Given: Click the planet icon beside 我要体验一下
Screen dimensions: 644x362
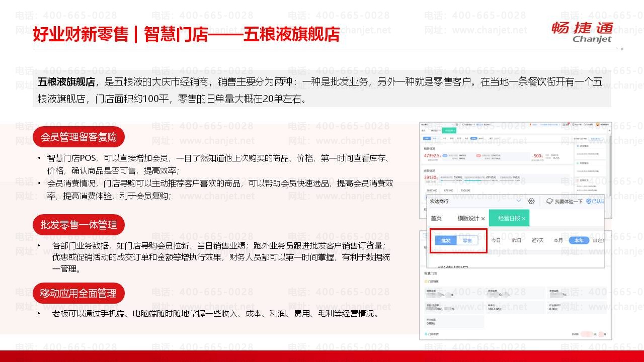Looking at the screenshot, I should click(549, 201).
